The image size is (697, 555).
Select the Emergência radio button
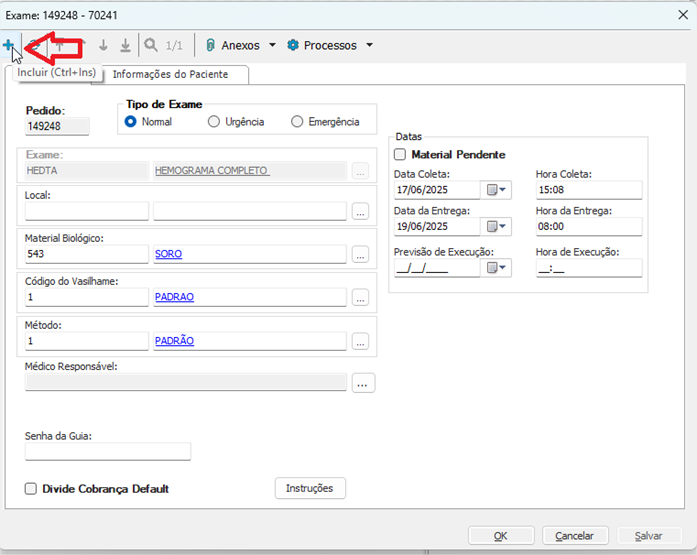click(297, 122)
